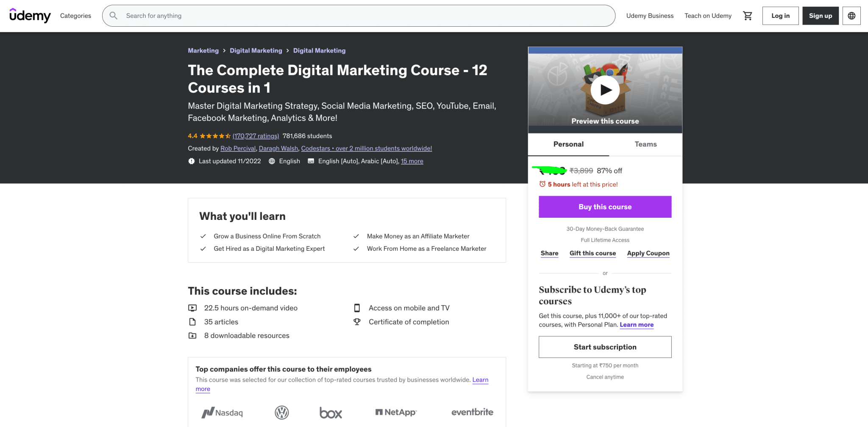Select the Personal pricing tab
Viewport: 868px width, 427px height.
[x=568, y=144]
